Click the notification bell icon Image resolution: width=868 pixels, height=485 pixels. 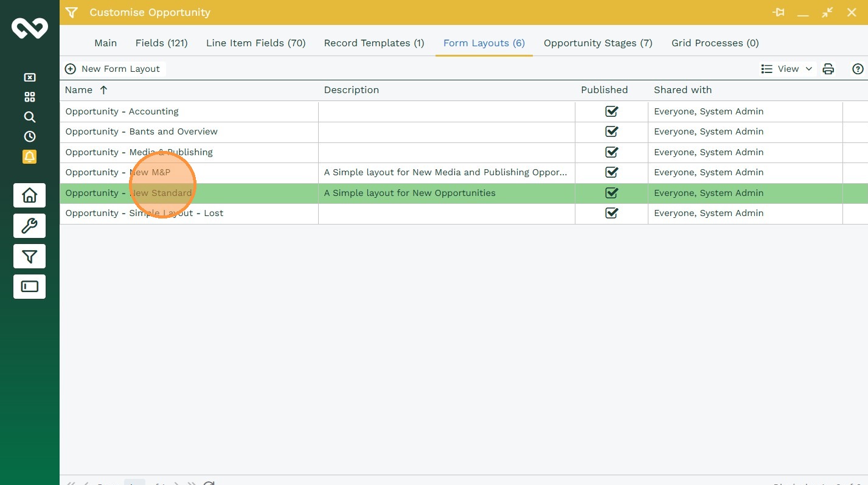click(x=29, y=156)
